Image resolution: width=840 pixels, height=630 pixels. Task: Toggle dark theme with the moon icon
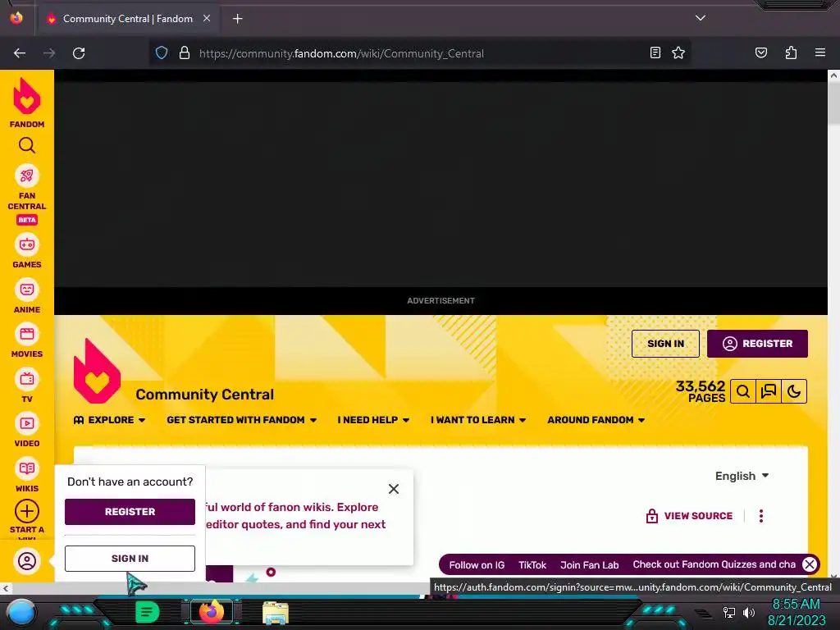pos(794,391)
